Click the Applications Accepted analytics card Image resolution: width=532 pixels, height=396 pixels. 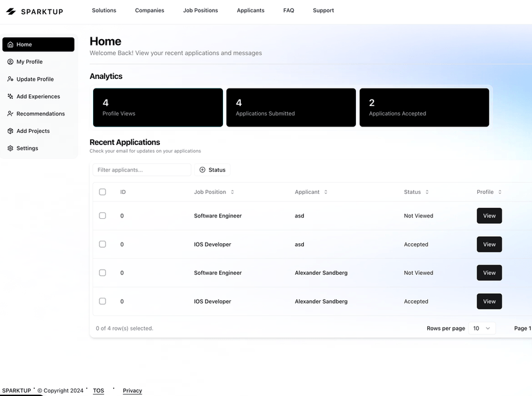coord(425,107)
